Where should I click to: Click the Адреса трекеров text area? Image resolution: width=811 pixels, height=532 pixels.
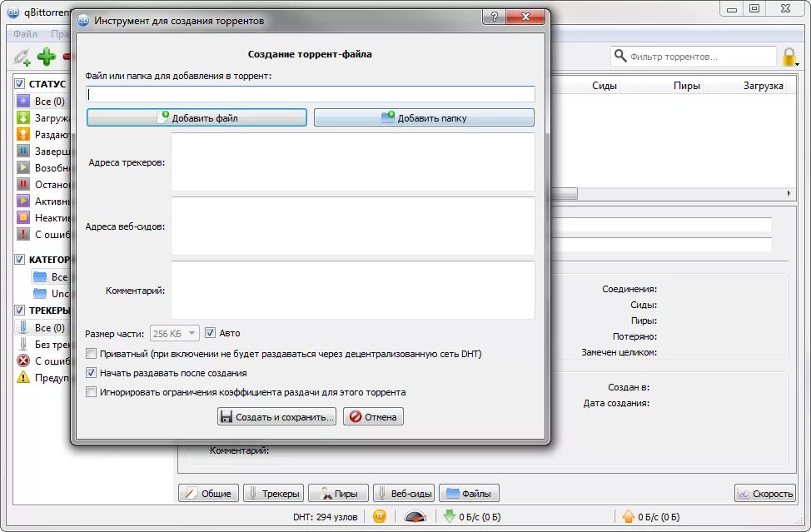click(x=353, y=162)
